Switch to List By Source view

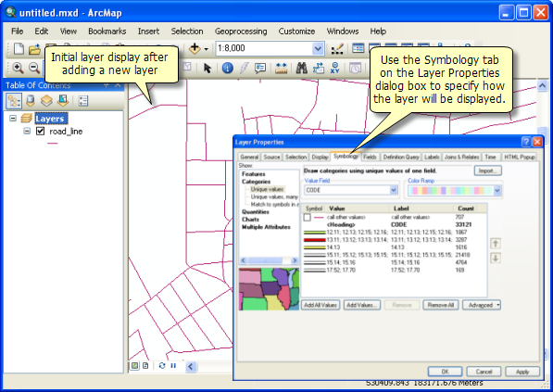tap(31, 101)
